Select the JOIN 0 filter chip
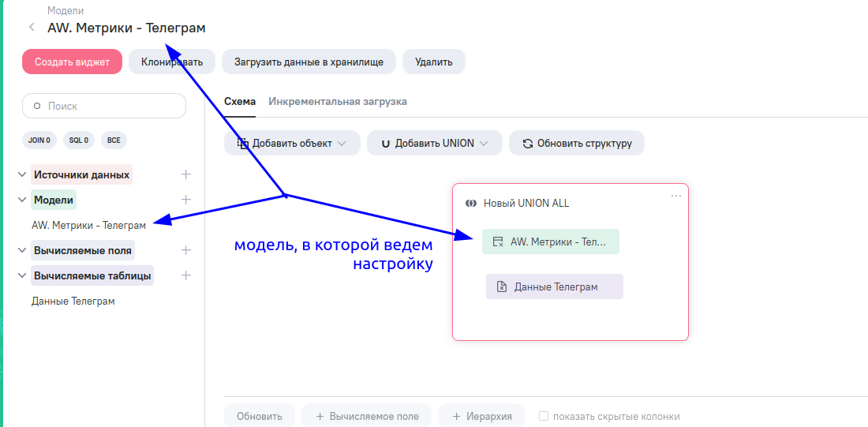The width and height of the screenshot is (868, 427). [40, 140]
